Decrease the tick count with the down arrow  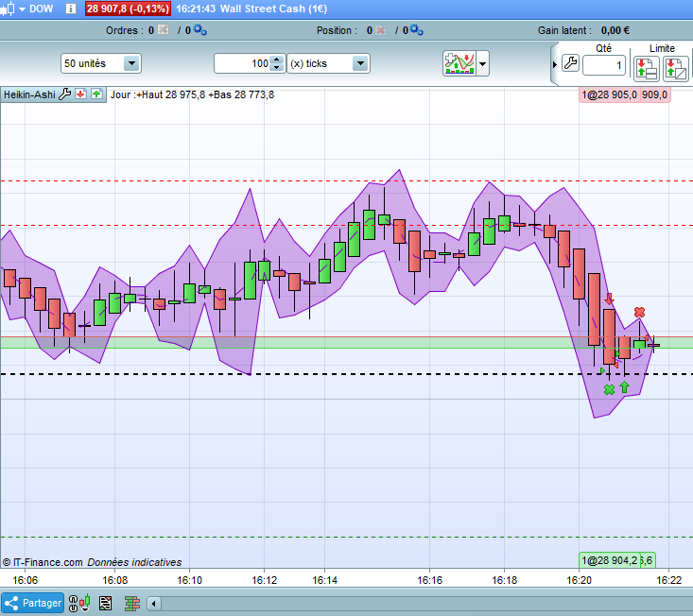277,68
